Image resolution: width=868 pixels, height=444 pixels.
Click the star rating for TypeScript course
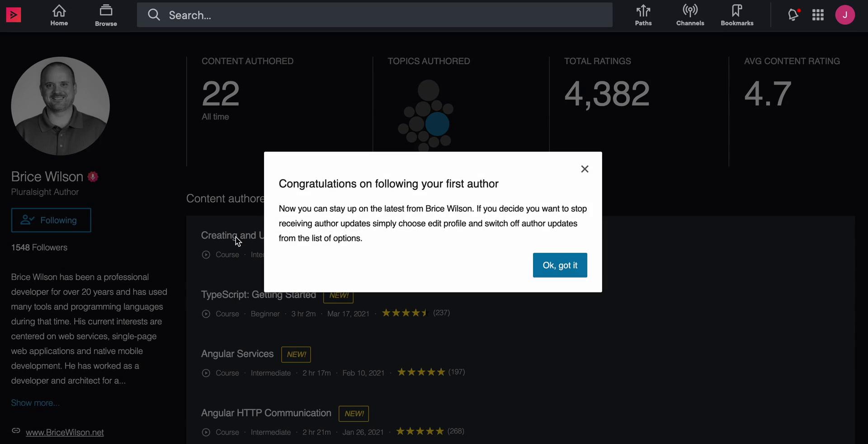pos(405,313)
